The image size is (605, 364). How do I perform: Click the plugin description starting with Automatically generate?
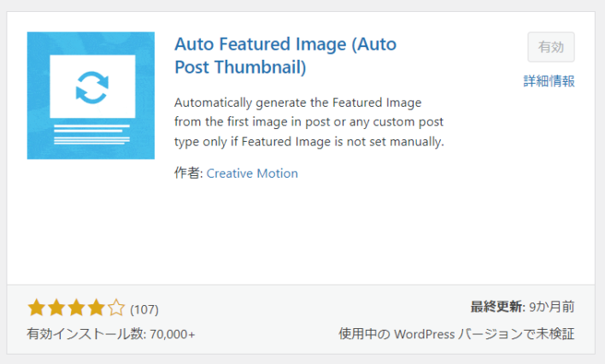pos(309,122)
